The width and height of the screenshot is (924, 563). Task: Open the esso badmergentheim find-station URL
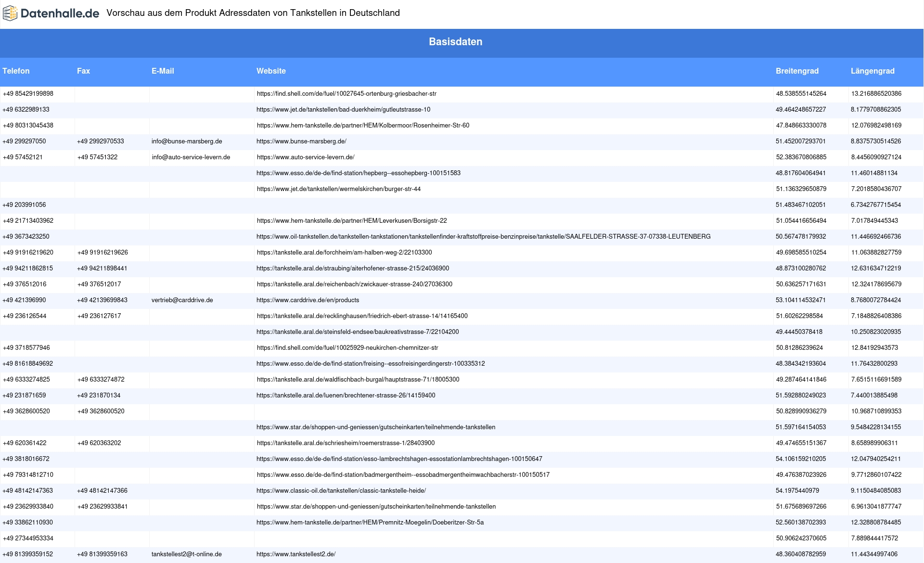tap(403, 475)
